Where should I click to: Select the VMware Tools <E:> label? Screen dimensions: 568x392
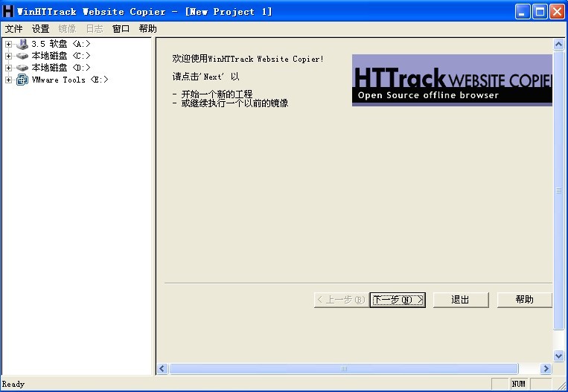[x=70, y=80]
